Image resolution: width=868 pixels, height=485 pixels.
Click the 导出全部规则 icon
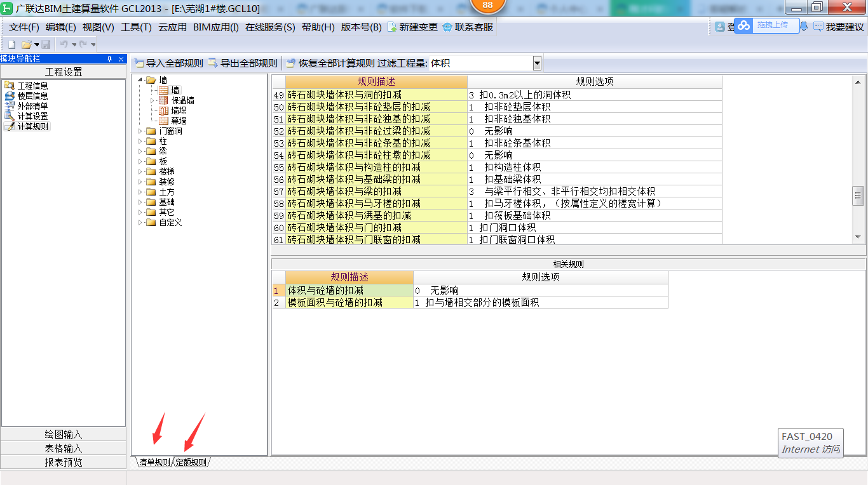[213, 63]
